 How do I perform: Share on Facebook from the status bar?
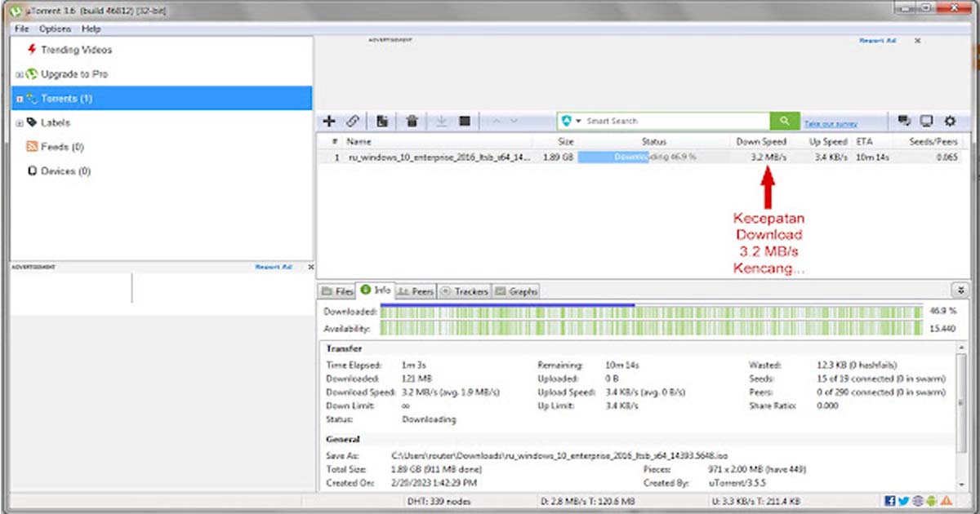tap(890, 500)
